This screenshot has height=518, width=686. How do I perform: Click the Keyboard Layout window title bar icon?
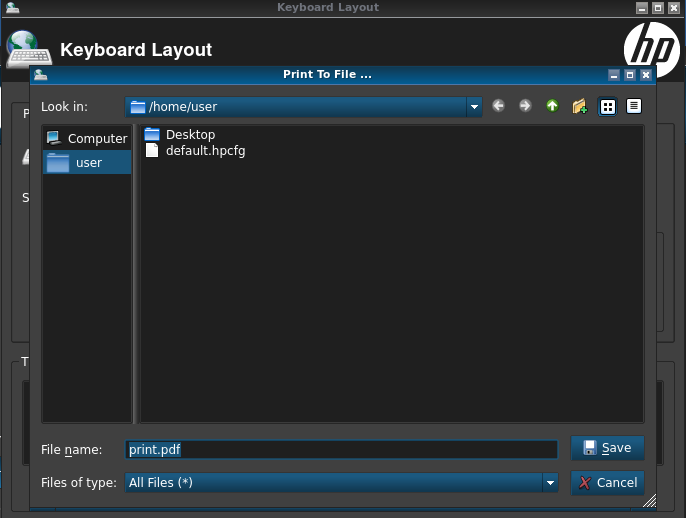(x=12, y=7)
